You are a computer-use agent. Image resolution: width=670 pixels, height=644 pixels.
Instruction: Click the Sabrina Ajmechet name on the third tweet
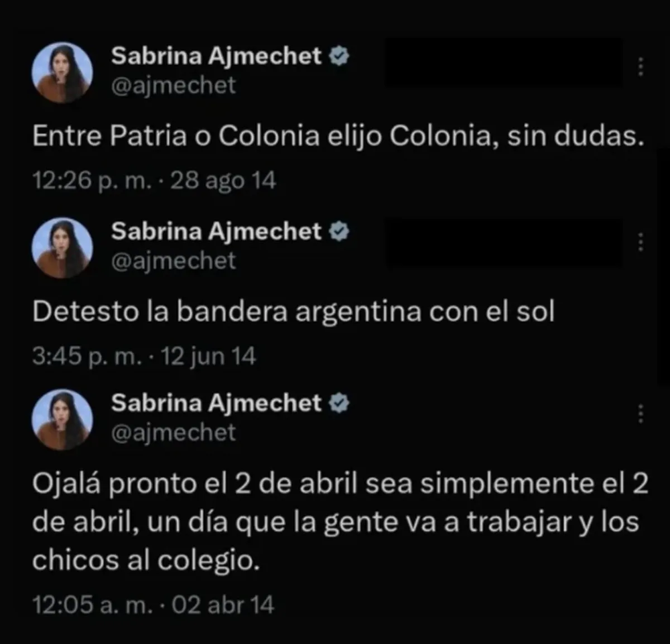point(216,403)
